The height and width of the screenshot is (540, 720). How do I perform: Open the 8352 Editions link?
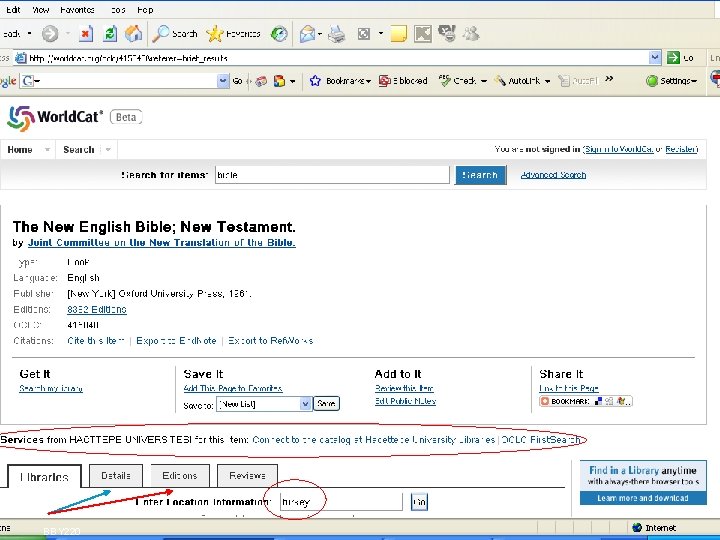tap(96, 309)
